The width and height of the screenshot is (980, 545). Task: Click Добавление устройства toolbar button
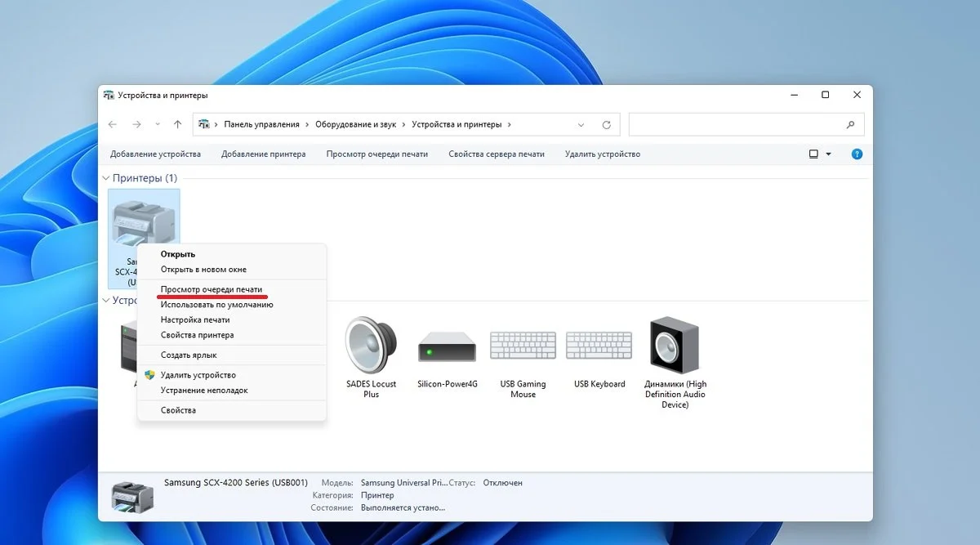(155, 154)
